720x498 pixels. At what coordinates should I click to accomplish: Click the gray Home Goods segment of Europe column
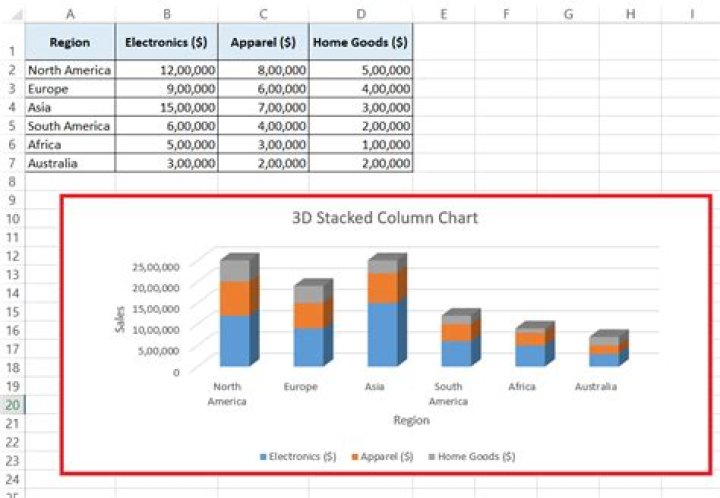point(309,294)
